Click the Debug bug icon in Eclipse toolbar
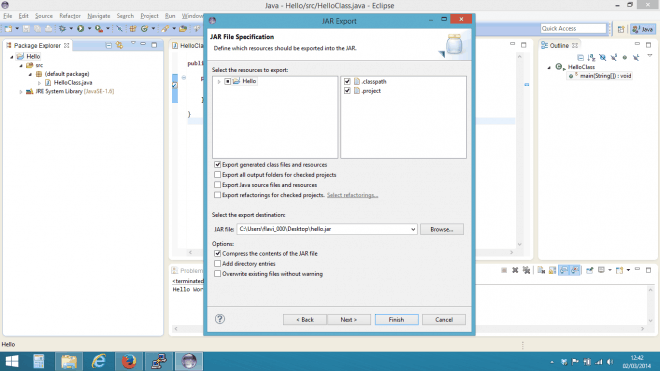660x371 pixels. [62, 29]
